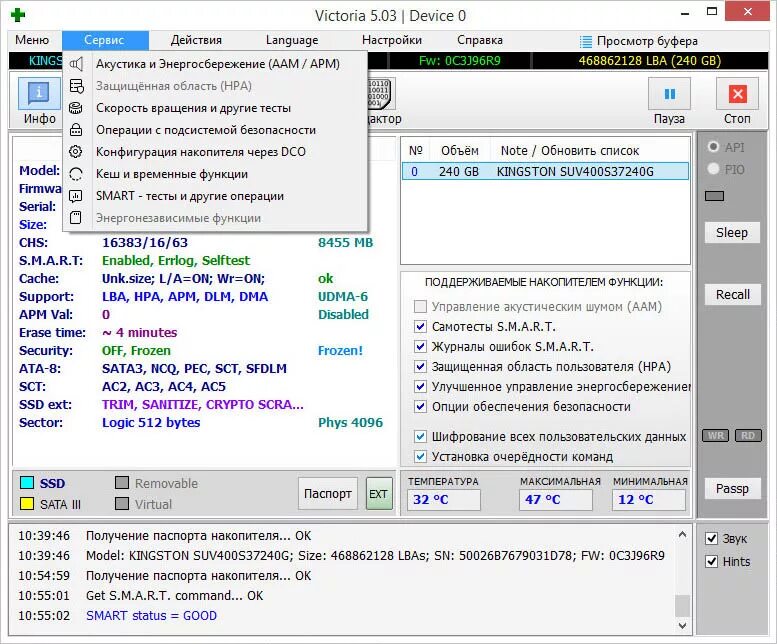The image size is (777, 644).
Task: Click the Sleep button
Action: point(732,232)
